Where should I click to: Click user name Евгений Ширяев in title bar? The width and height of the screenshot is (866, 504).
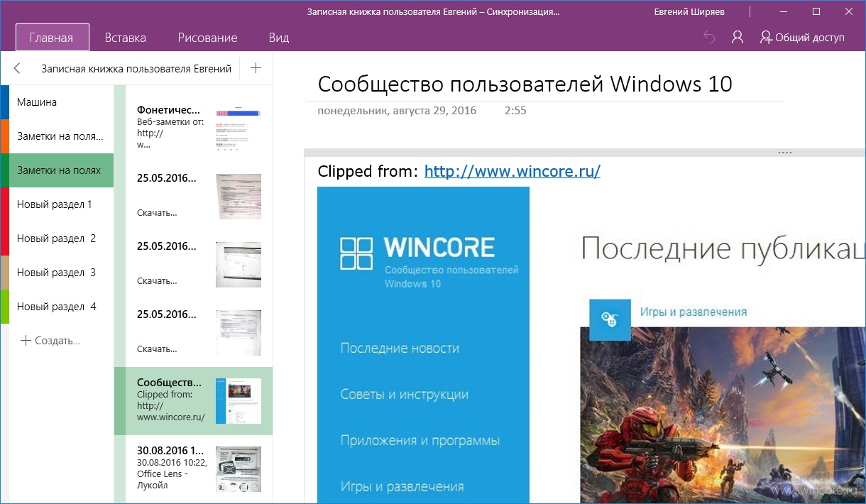click(x=691, y=12)
